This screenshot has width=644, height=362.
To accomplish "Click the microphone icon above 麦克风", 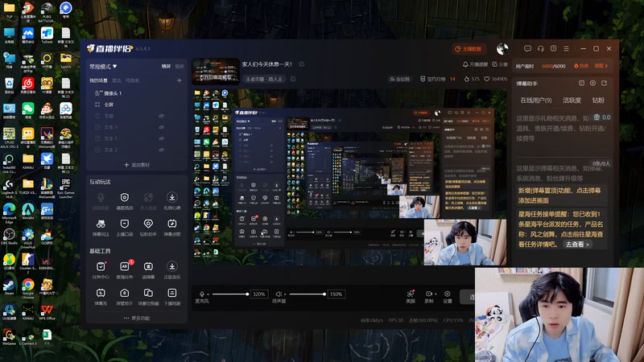I will point(202,294).
